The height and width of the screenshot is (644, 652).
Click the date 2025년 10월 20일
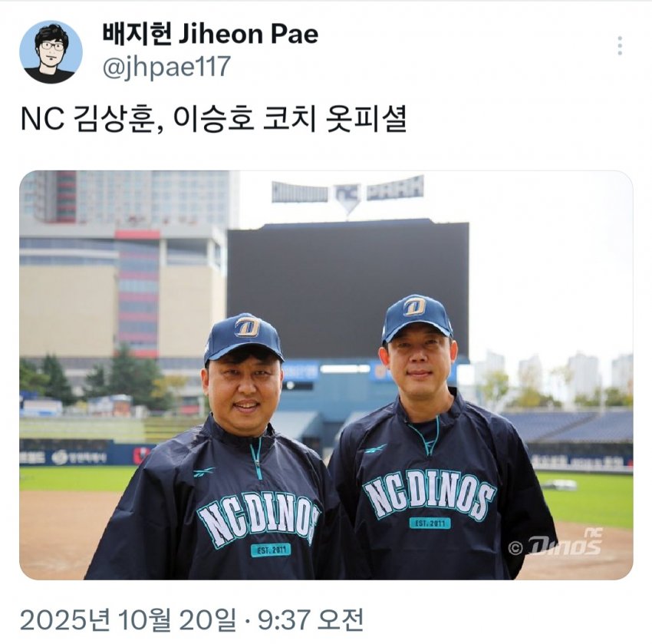(127, 620)
